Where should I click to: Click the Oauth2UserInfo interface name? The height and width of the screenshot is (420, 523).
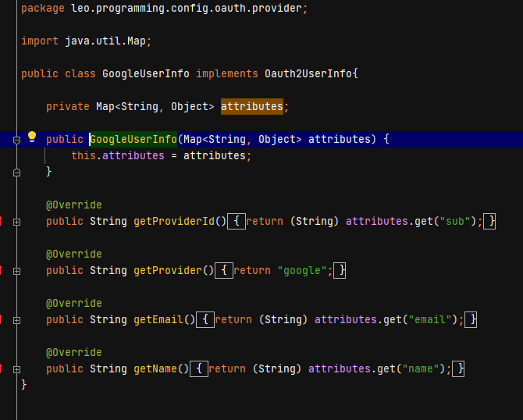click(308, 73)
